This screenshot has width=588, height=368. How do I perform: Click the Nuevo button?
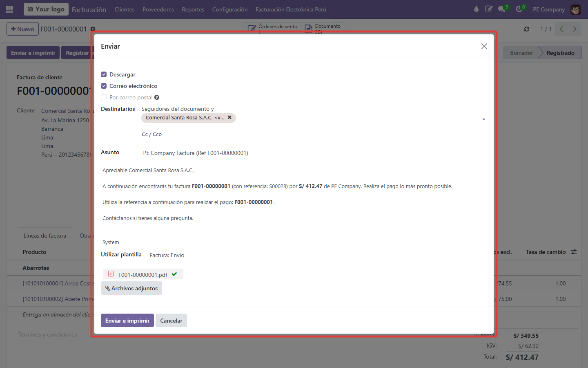[x=22, y=29]
